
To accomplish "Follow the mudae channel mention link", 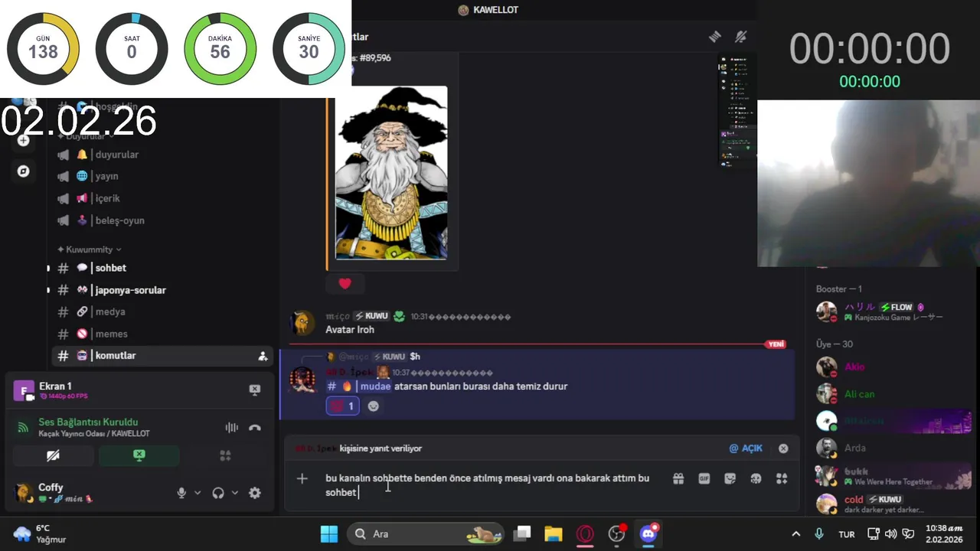I will (x=359, y=386).
